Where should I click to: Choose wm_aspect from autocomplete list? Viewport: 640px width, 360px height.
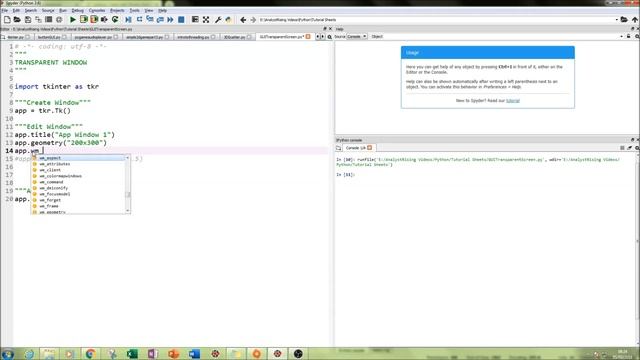tap(79, 158)
